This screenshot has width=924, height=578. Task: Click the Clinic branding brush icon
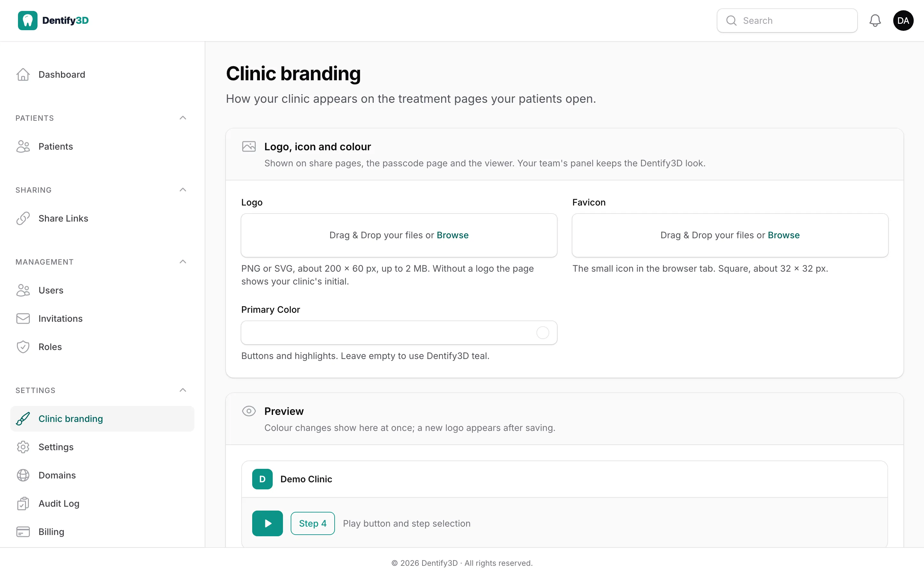point(23,419)
